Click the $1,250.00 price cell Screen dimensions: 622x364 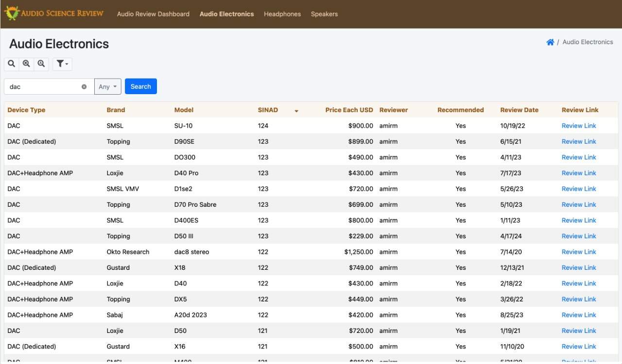[x=359, y=252]
